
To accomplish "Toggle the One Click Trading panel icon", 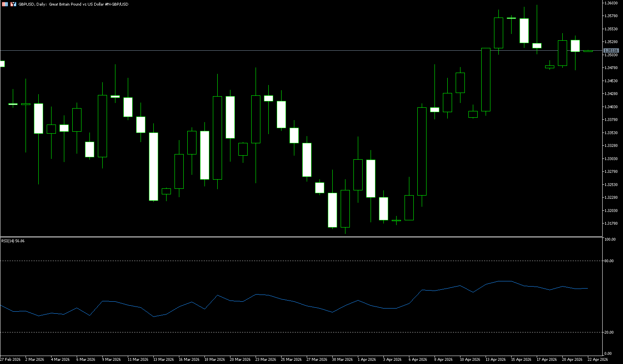I will pyautogui.click(x=5, y=4).
